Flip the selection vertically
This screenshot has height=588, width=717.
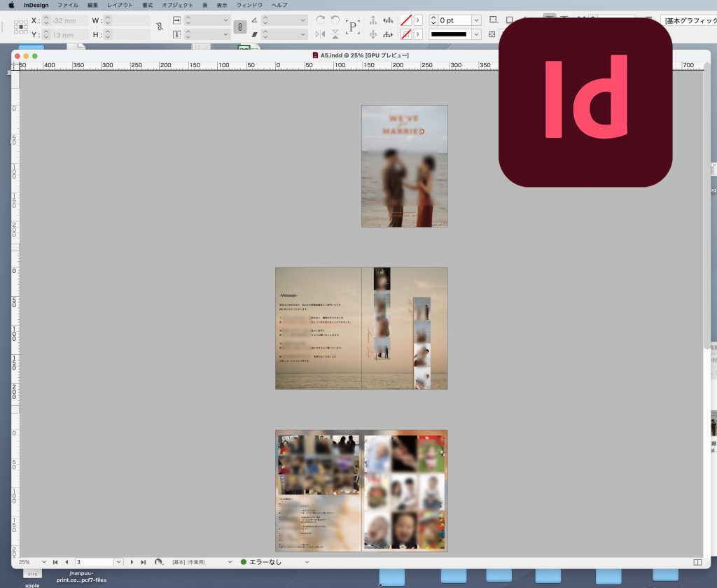[x=335, y=34]
